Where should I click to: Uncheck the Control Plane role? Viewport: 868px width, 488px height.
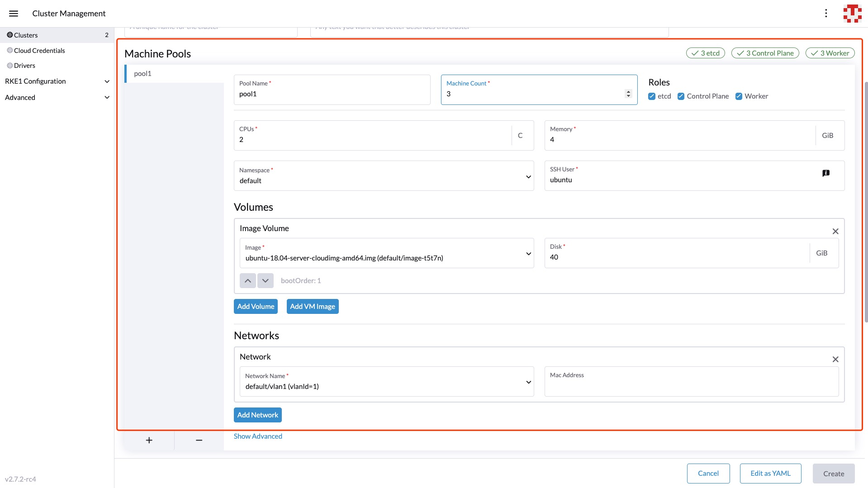[x=681, y=96]
